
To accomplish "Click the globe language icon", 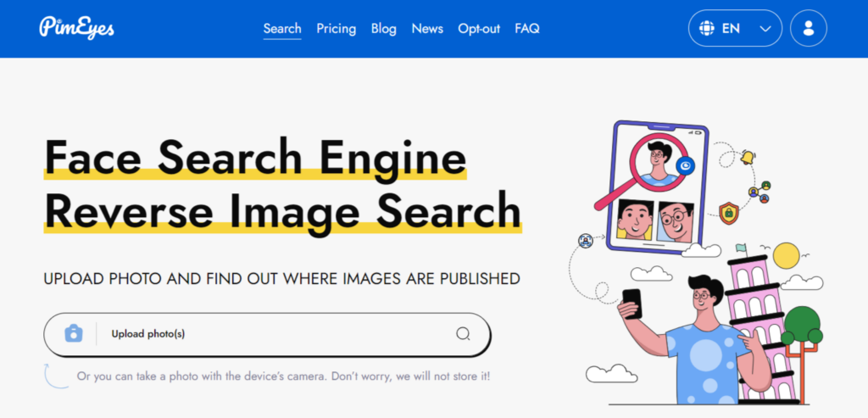I will [707, 28].
